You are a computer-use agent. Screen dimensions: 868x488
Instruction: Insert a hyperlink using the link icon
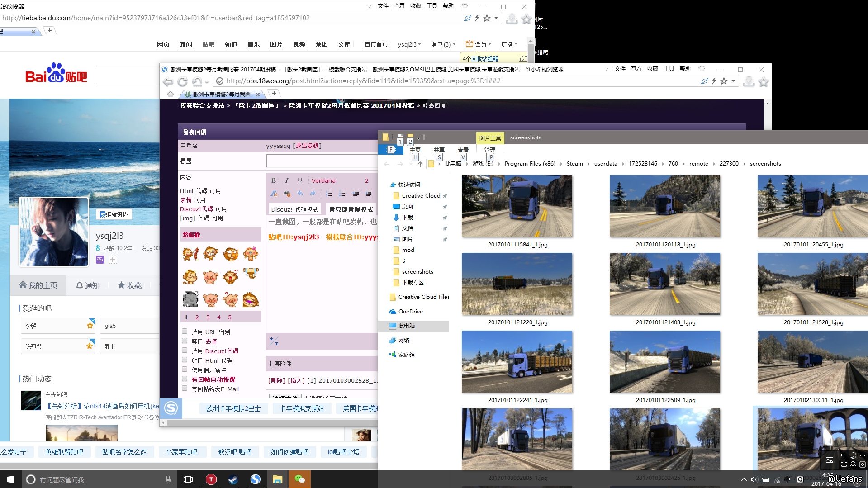(287, 194)
